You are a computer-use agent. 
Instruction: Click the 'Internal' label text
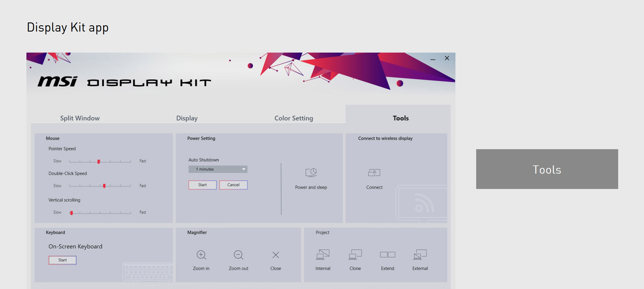[323, 268]
